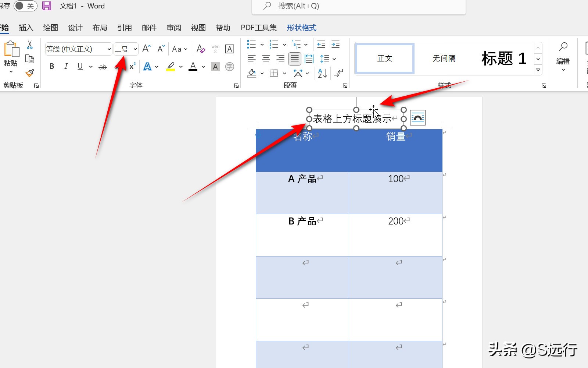Click the Character Border icon

tap(230, 49)
